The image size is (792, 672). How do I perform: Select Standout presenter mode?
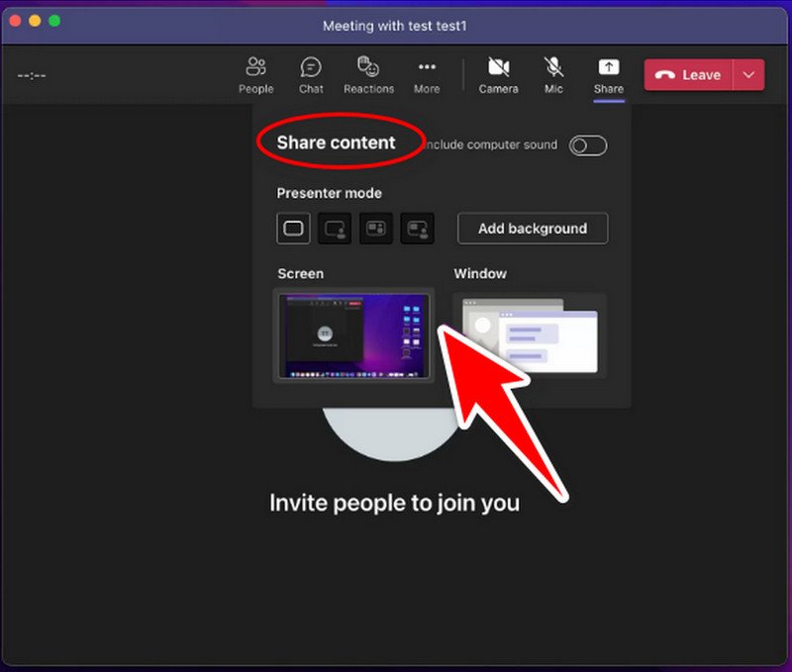click(x=335, y=229)
